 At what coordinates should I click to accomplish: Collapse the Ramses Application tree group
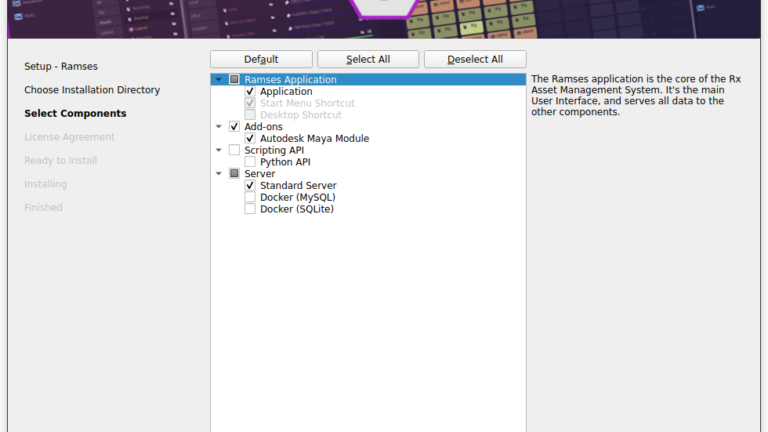tap(219, 80)
